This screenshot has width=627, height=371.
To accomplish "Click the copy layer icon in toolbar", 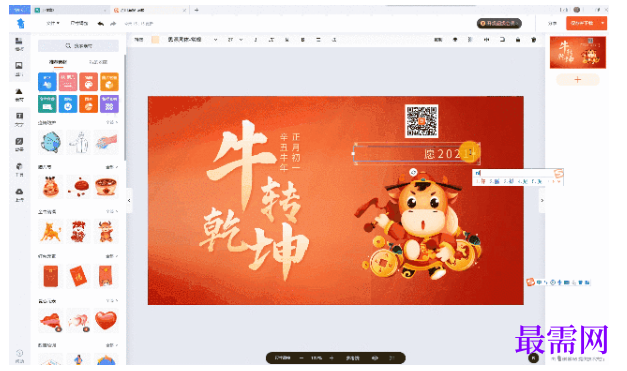I will click(x=502, y=40).
